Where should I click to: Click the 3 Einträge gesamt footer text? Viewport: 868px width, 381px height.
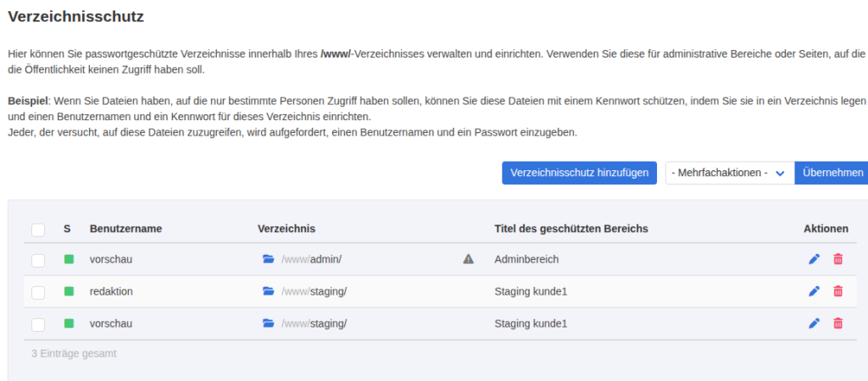(x=75, y=353)
